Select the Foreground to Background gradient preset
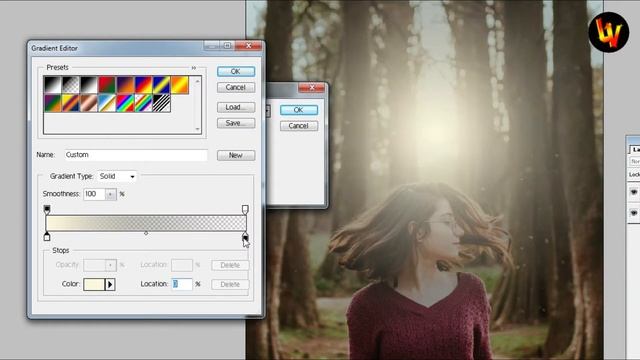Viewport: 640px width, 360px height. (52, 85)
